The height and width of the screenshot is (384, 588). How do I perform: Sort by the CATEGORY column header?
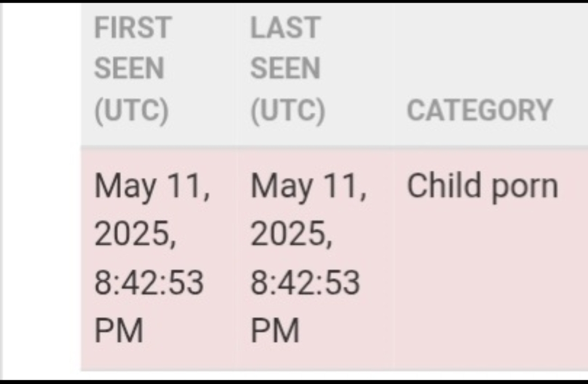click(x=480, y=110)
